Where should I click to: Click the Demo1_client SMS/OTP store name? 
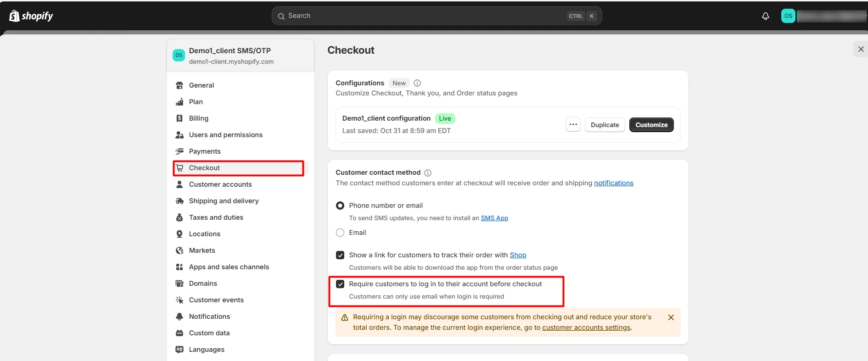pyautogui.click(x=230, y=50)
